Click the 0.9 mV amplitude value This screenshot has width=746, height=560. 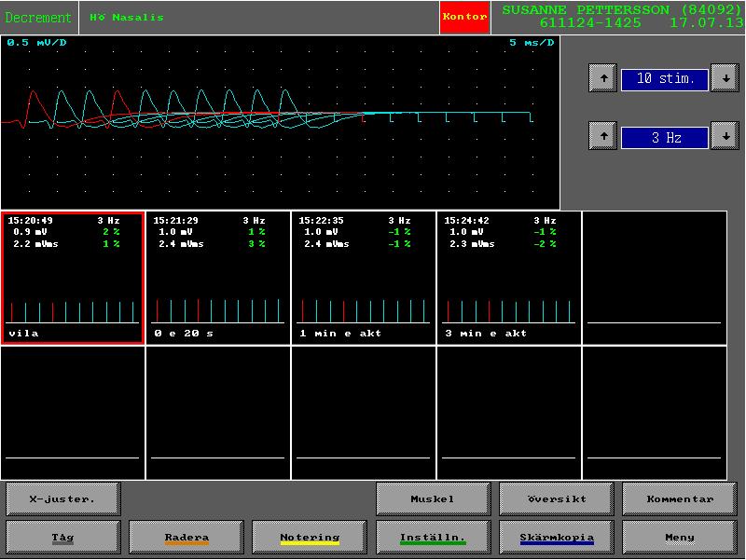[31, 232]
